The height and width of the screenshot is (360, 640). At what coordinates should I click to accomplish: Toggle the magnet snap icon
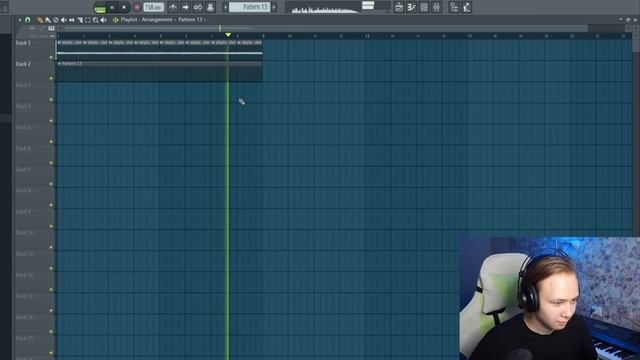pyautogui.click(x=28, y=20)
